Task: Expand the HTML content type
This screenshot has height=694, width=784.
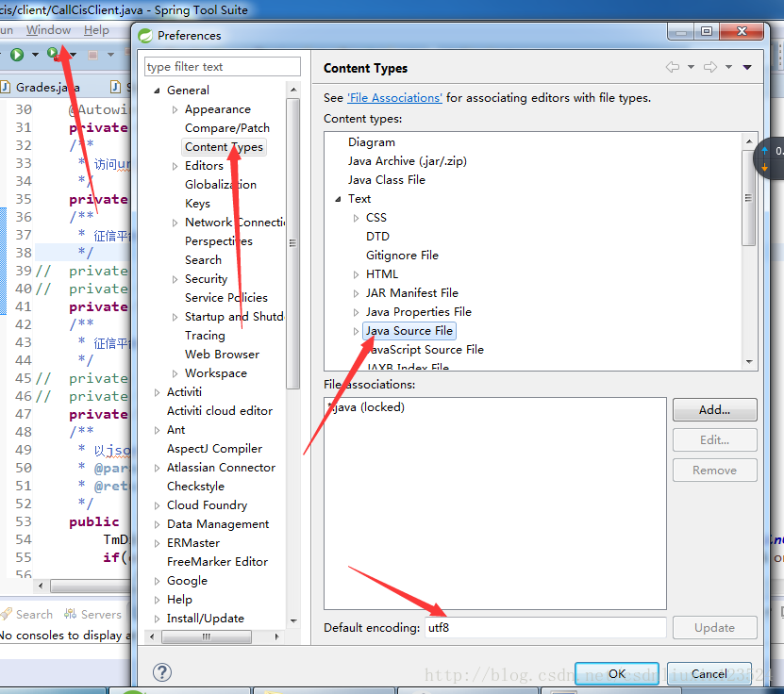Action: (356, 274)
